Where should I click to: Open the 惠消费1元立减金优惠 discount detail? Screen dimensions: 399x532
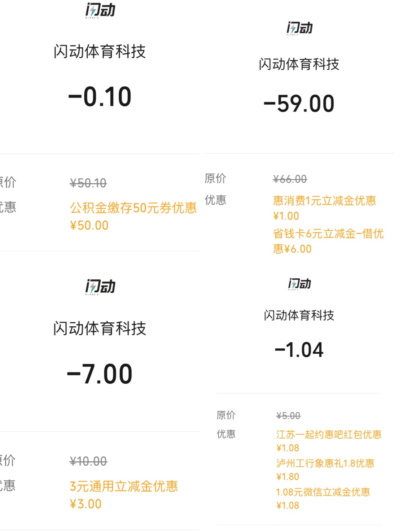[324, 201]
